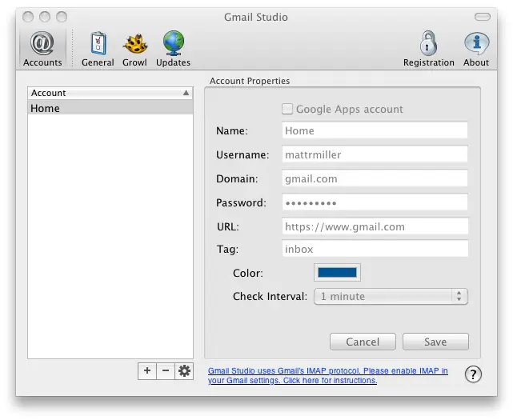Open the General preferences pane

pos(98,49)
